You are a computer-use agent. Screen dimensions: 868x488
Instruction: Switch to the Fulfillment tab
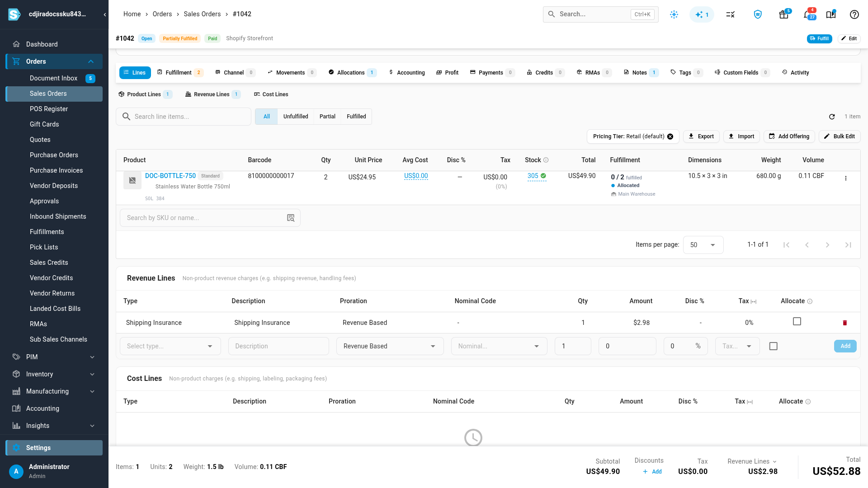click(x=180, y=73)
